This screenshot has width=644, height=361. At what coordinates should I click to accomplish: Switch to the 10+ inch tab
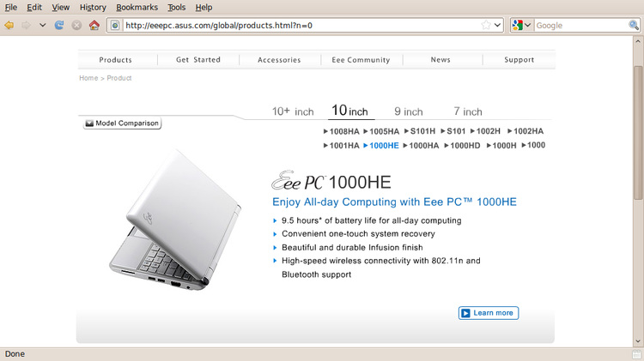click(293, 111)
